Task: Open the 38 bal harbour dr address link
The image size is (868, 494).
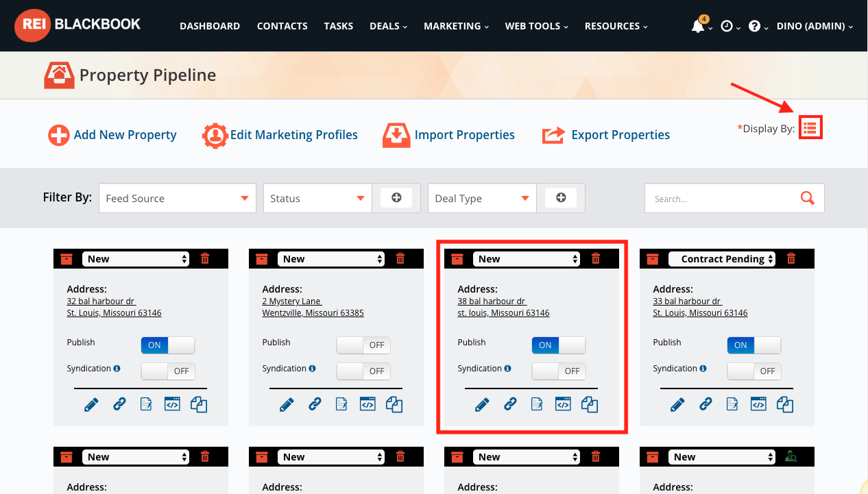Action: [503, 307]
